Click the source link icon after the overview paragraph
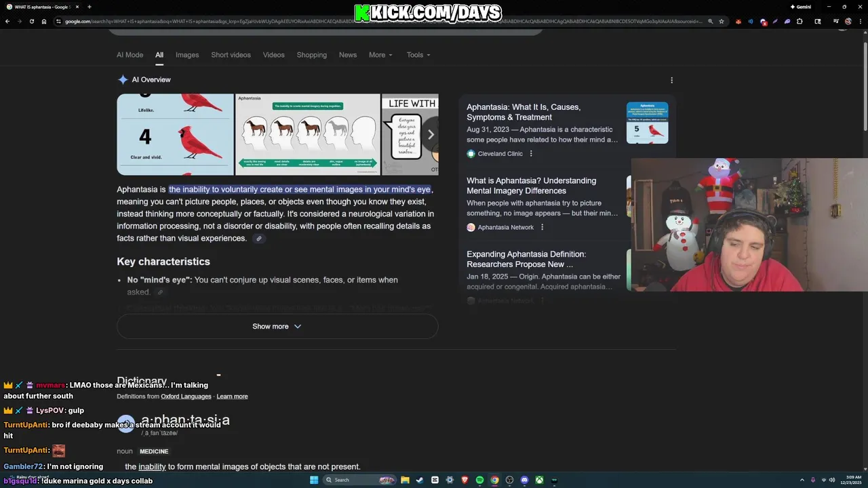This screenshot has width=868, height=488. tap(258, 239)
